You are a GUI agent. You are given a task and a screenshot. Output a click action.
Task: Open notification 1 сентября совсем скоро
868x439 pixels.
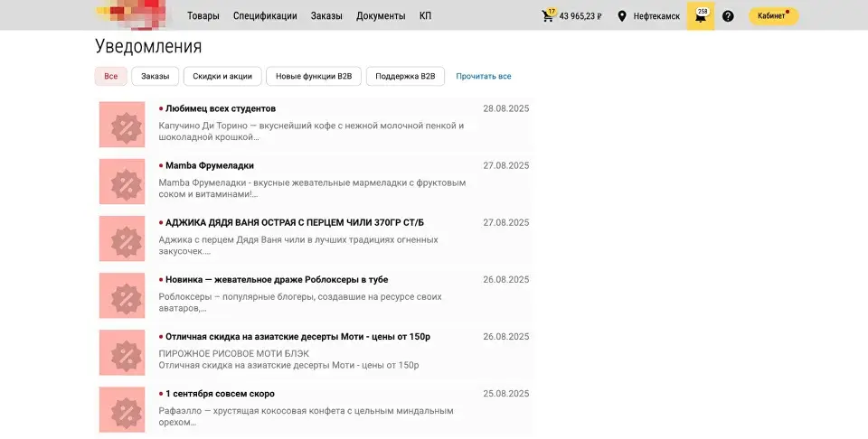click(220, 394)
